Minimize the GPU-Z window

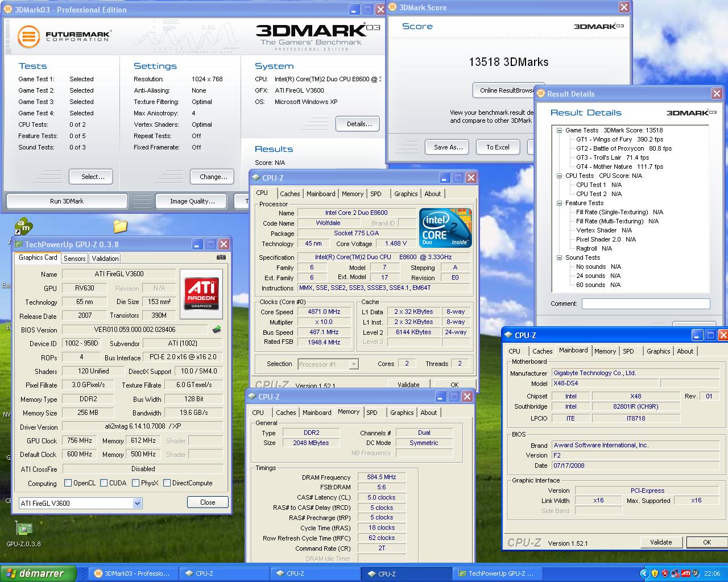pos(197,244)
